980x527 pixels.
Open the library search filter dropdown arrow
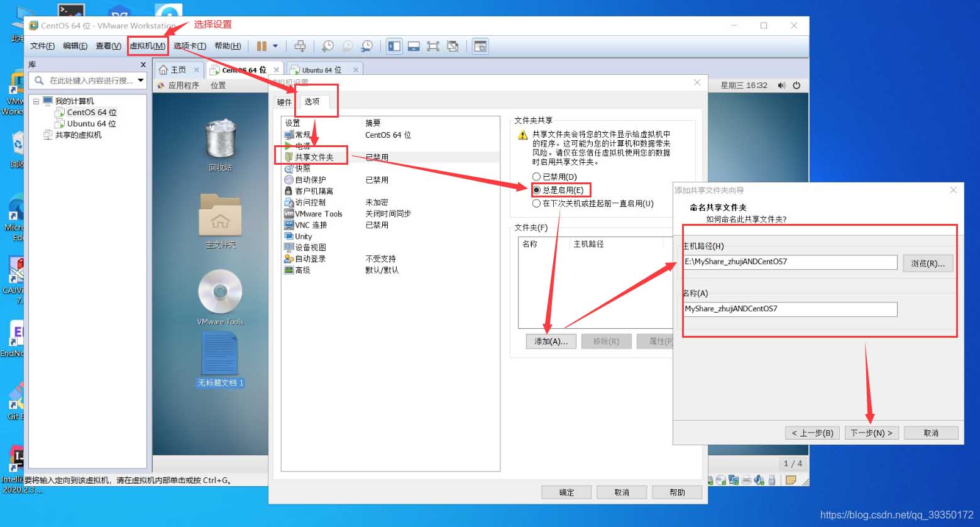pyautogui.click(x=141, y=80)
